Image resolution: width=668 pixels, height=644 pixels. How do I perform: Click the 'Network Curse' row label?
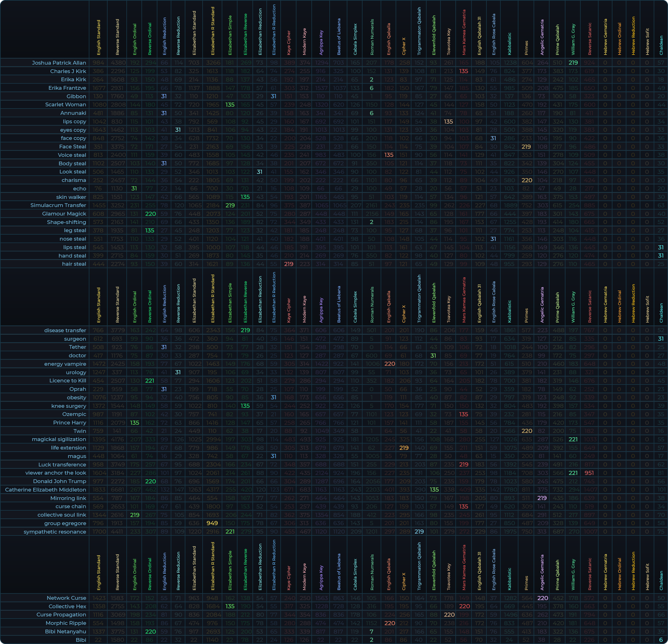click(x=66, y=598)
